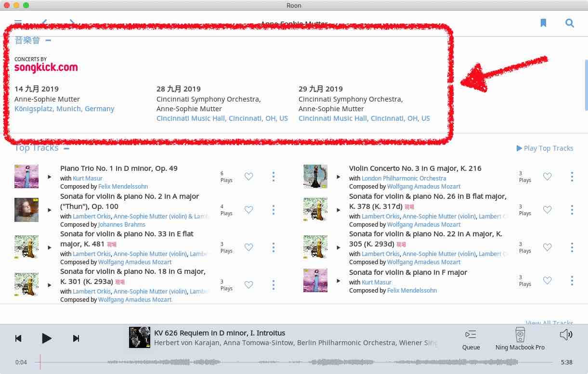Open three-dot menu for Violin Concerto No. 3
588x374 pixels.
pyautogui.click(x=572, y=177)
